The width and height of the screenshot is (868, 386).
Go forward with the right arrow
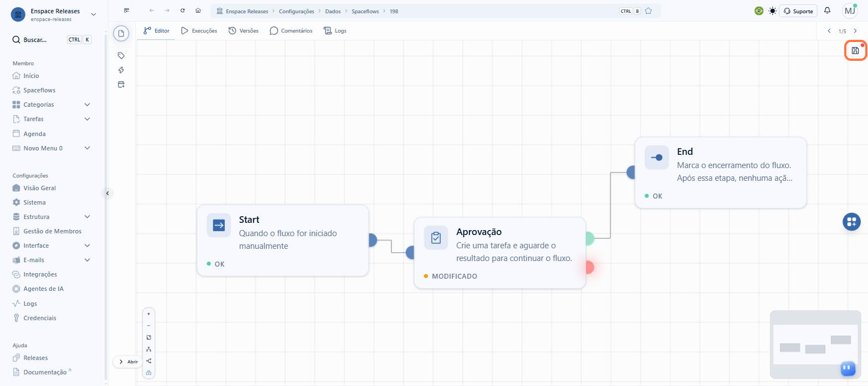[x=167, y=11]
